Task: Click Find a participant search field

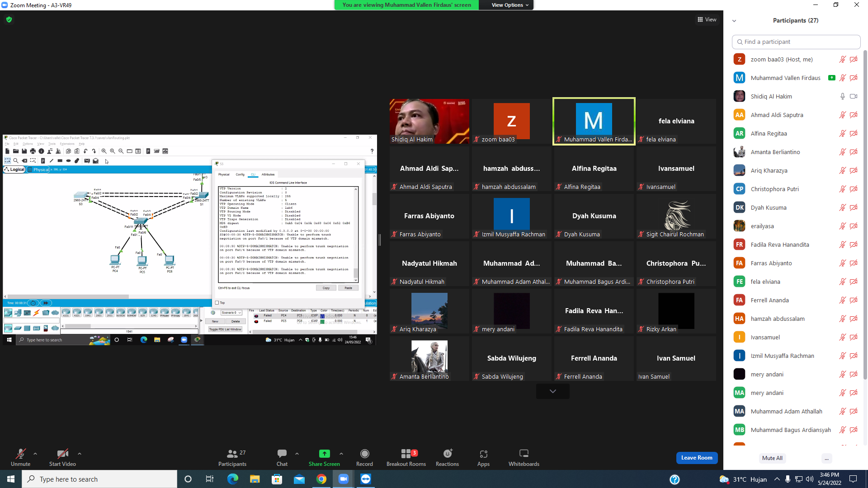Action: (x=796, y=42)
